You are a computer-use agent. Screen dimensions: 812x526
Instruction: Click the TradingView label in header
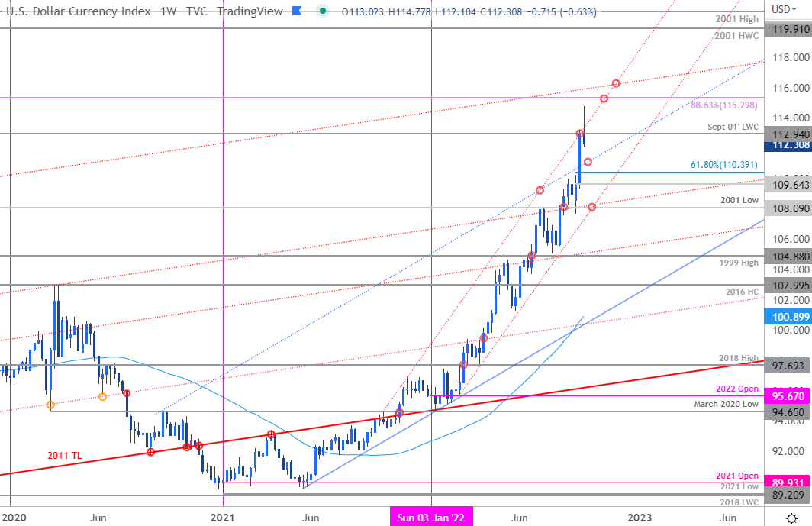[250, 11]
